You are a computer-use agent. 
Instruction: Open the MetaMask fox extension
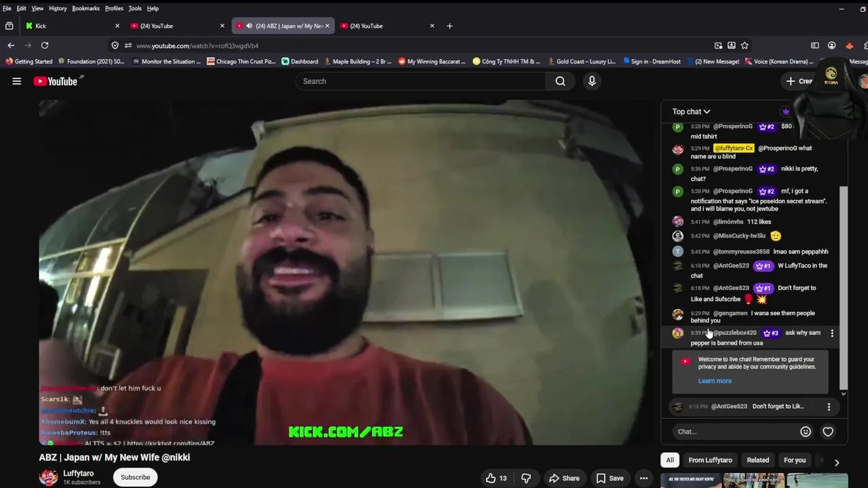(849, 45)
